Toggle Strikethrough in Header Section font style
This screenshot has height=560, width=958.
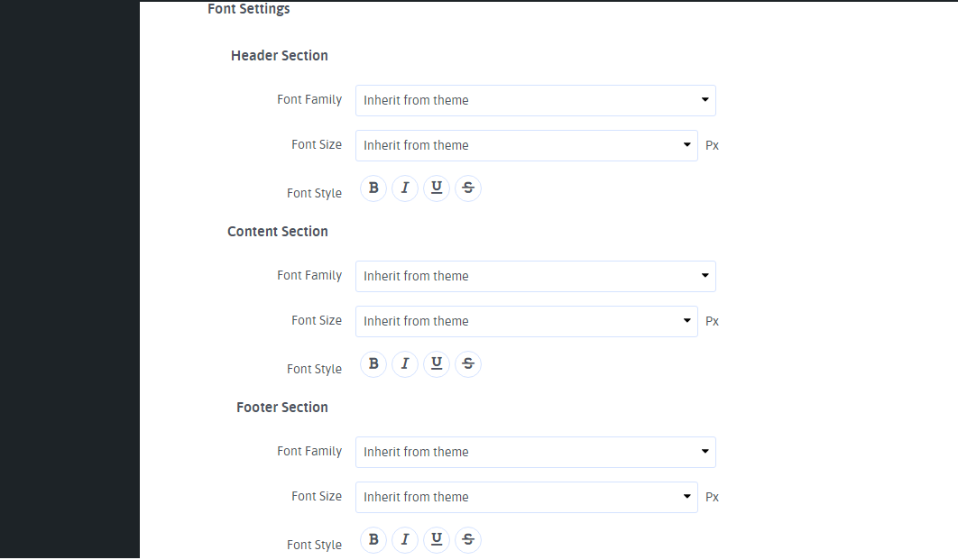tap(468, 188)
